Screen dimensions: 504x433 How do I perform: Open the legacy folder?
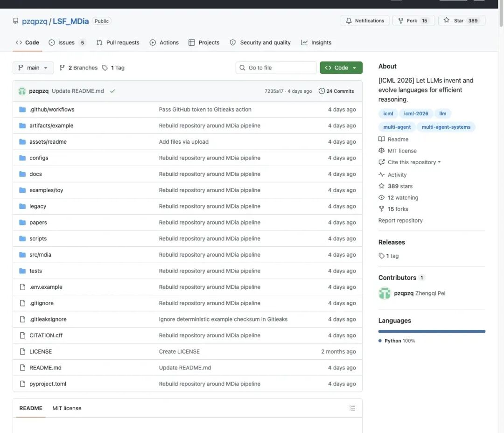click(x=38, y=206)
